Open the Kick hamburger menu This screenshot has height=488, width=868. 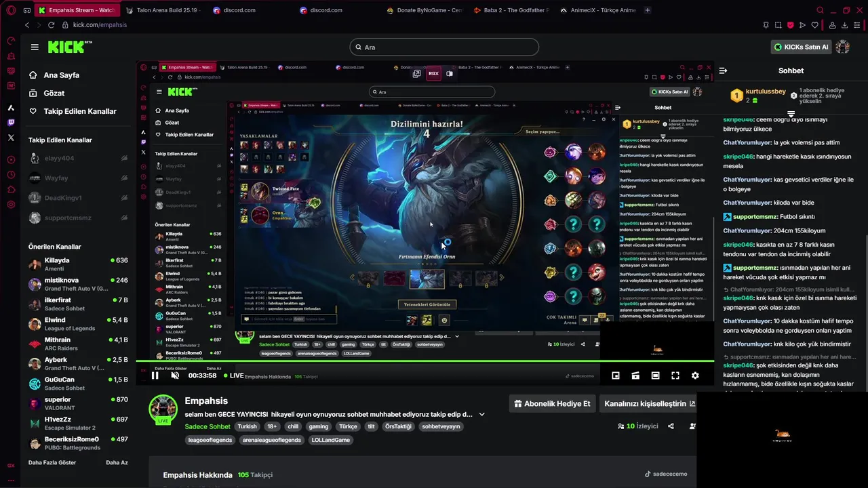click(35, 47)
